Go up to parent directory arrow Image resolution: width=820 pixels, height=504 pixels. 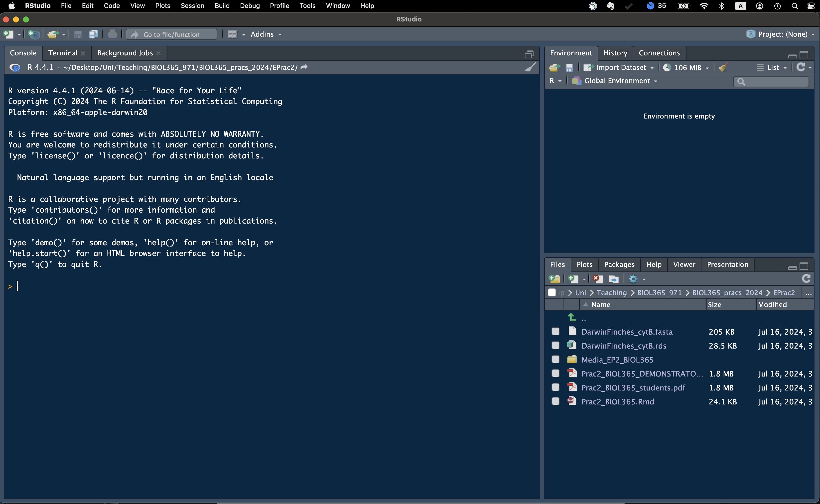[x=572, y=317]
